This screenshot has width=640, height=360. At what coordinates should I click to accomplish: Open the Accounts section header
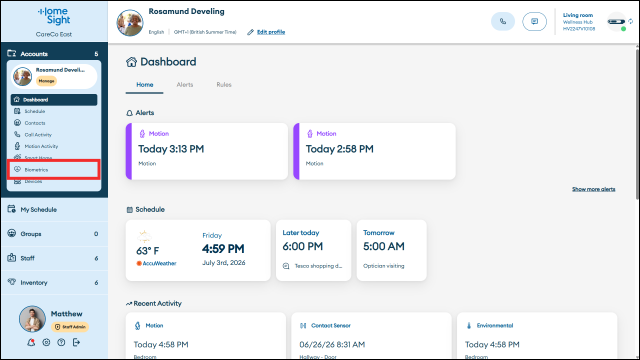(x=54, y=53)
